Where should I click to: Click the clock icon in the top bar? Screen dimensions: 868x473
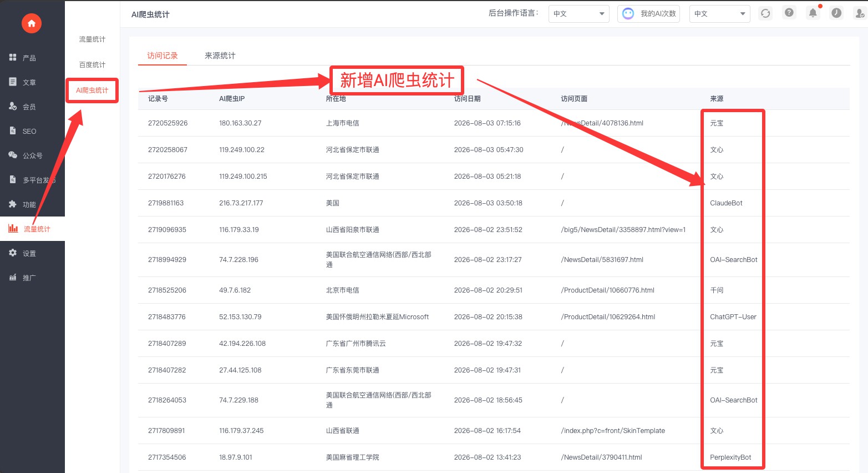pyautogui.click(x=836, y=13)
